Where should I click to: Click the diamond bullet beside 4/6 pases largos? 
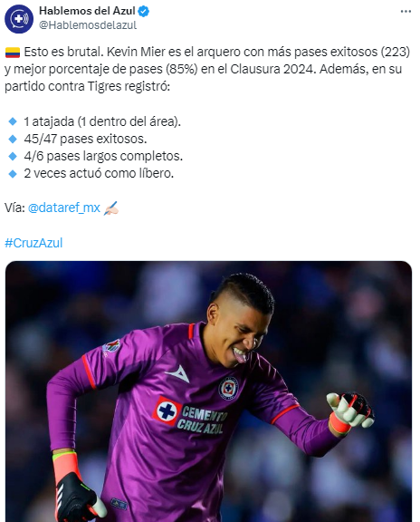13,156
